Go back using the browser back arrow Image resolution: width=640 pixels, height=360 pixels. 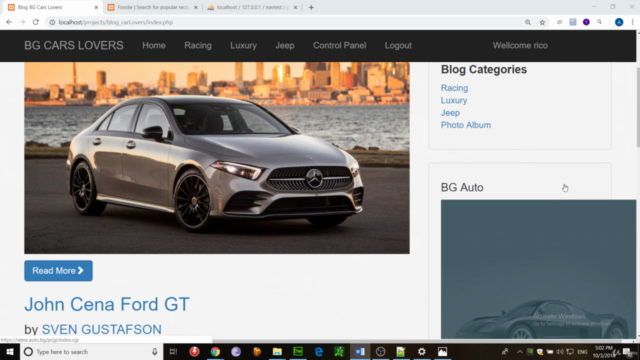coord(9,22)
